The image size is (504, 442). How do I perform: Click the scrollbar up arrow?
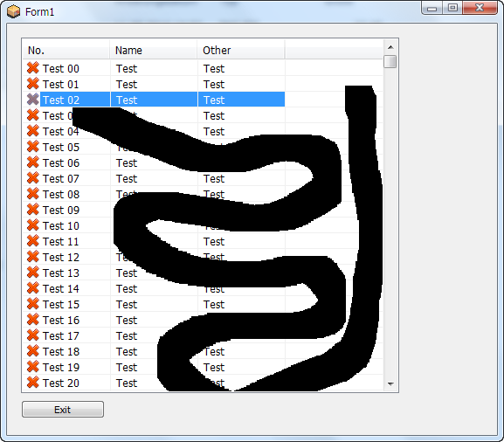(x=390, y=47)
